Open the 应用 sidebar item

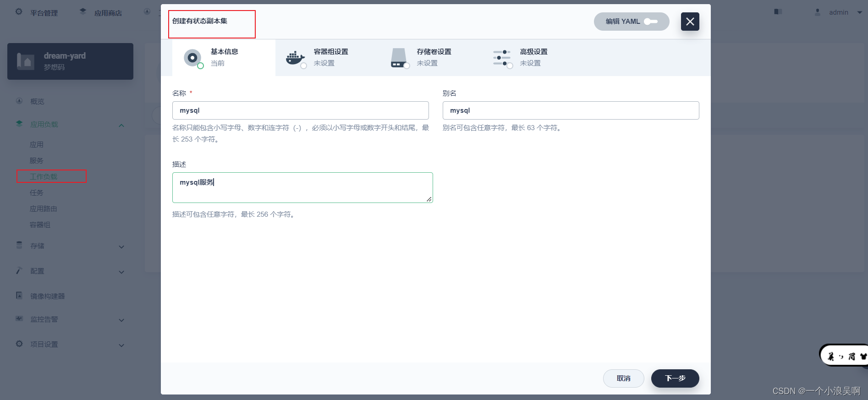(37, 144)
